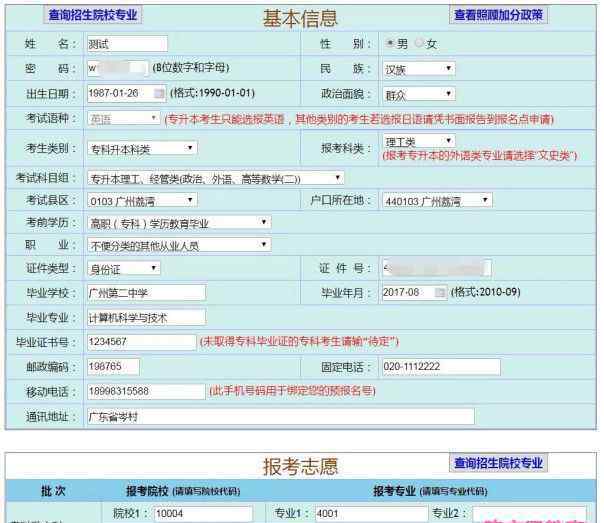Click 查询招生院校专业 button in 报考志愿 section

pos(498,463)
